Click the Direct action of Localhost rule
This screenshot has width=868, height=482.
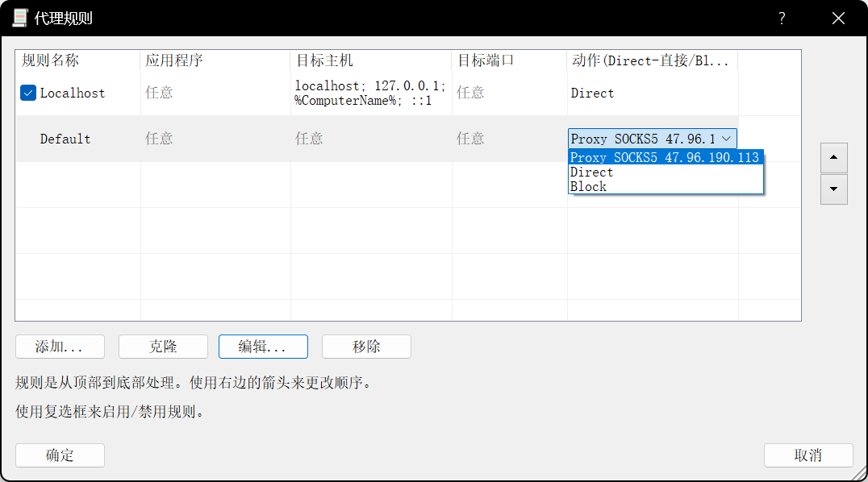coord(592,93)
